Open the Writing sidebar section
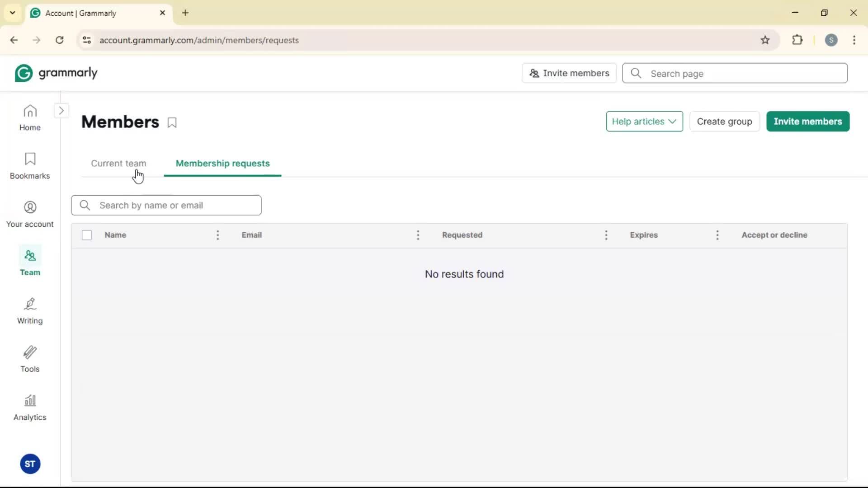 [30, 311]
